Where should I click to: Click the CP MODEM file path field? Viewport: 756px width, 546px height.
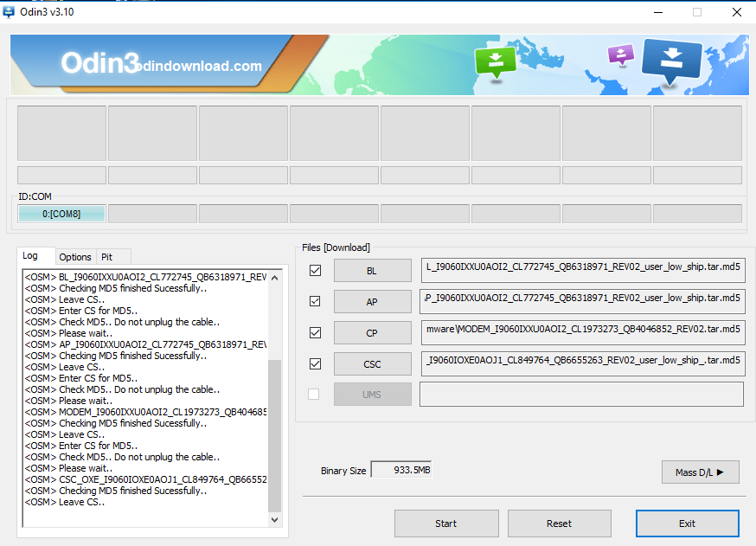pyautogui.click(x=583, y=333)
